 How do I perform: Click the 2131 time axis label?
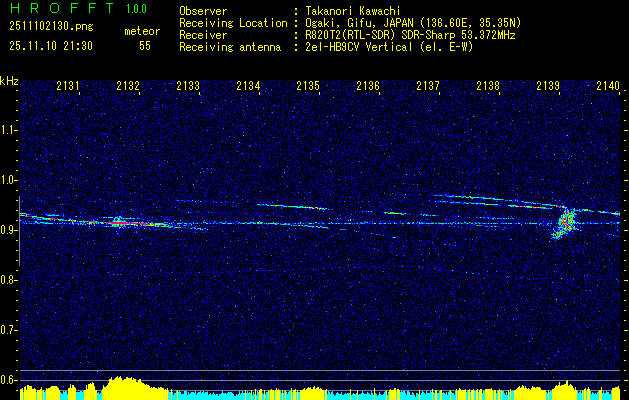(x=68, y=85)
